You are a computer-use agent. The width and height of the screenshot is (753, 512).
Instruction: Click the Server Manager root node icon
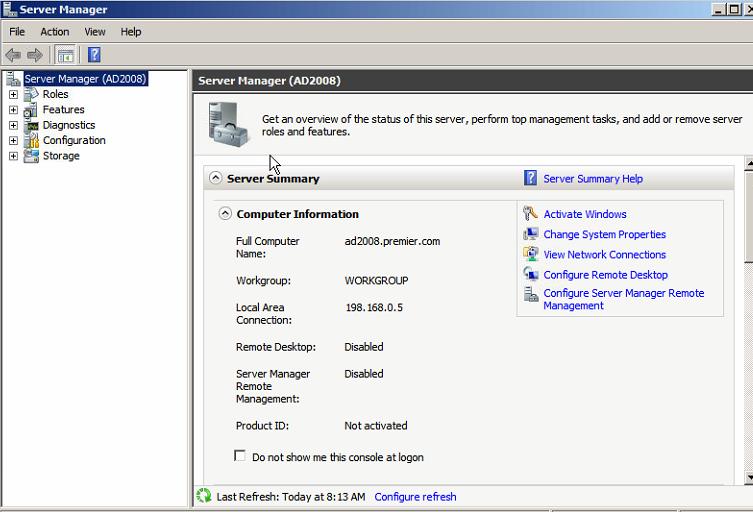tap(13, 79)
